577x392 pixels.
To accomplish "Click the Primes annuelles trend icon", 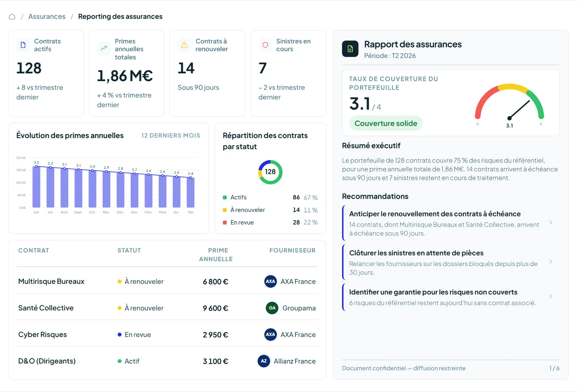I will [x=104, y=48].
